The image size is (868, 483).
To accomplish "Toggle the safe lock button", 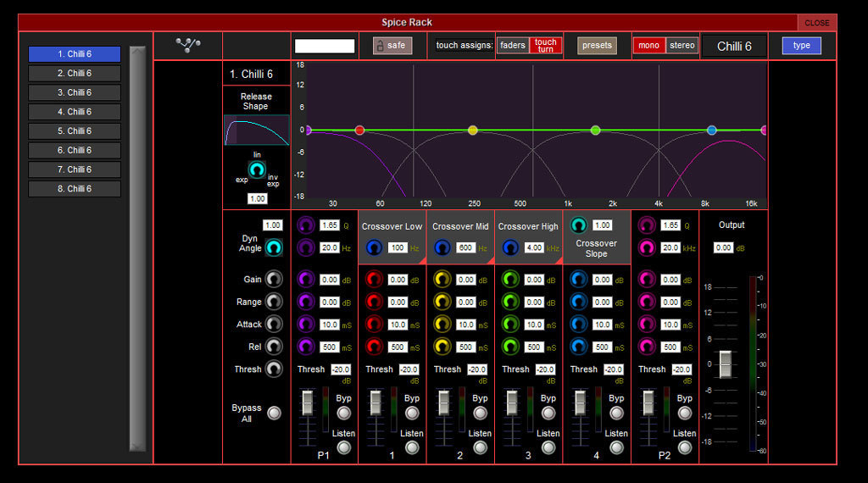I will click(x=392, y=46).
